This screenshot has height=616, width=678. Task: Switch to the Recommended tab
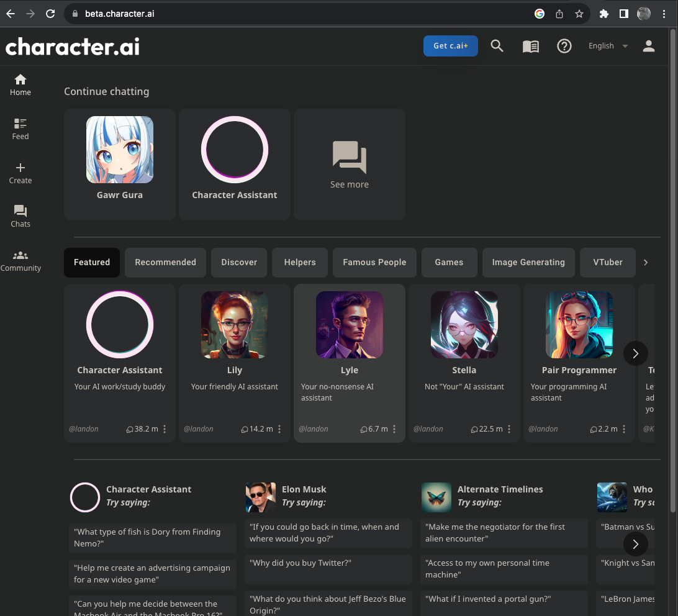(165, 262)
